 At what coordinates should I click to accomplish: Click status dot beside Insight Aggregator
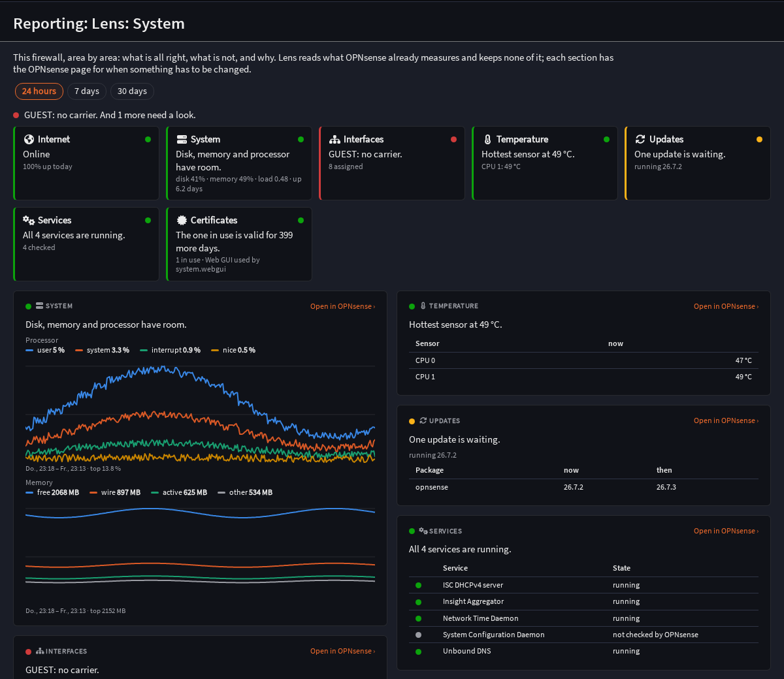tap(418, 602)
